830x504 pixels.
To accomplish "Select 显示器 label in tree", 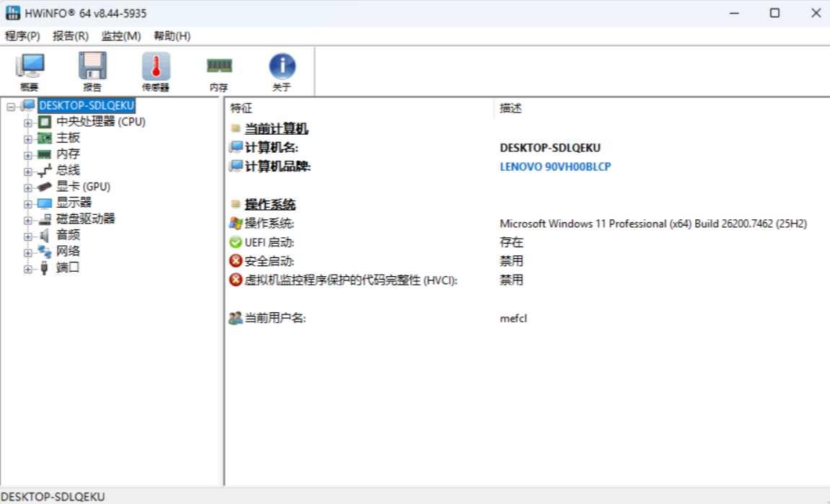I will (74, 202).
